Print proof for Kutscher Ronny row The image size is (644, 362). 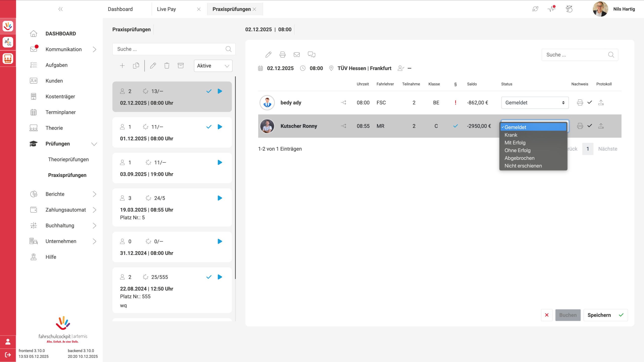point(580,126)
